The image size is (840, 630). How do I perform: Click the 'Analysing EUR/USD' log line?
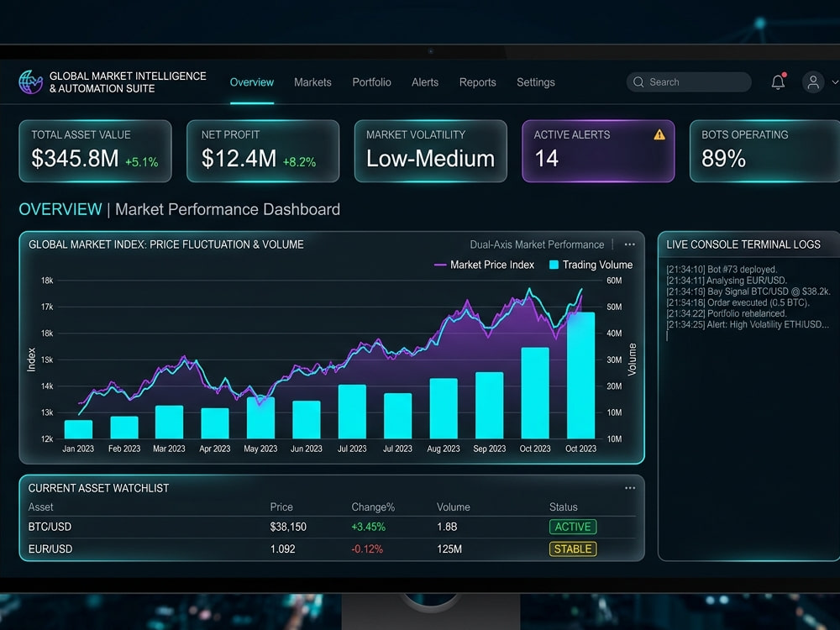(x=727, y=281)
